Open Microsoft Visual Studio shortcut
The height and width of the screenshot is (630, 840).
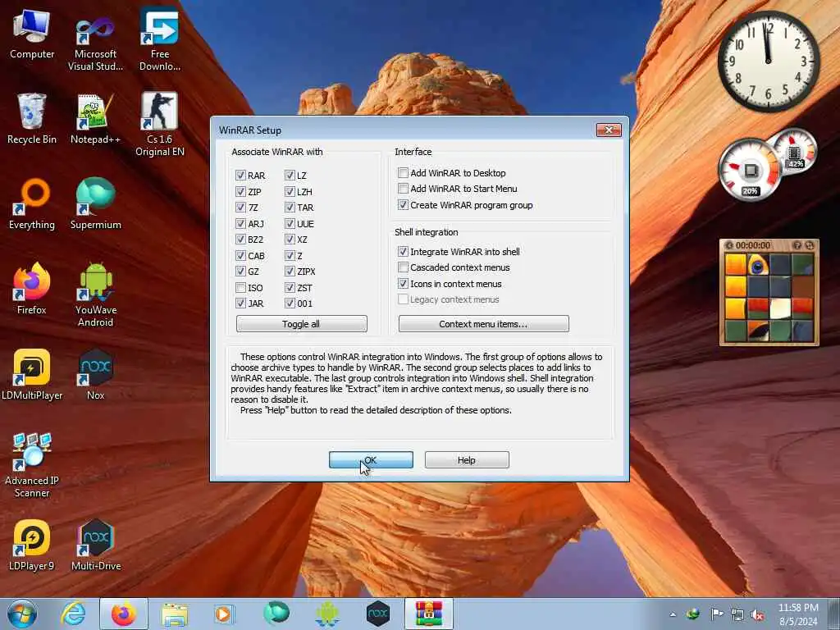click(95, 43)
